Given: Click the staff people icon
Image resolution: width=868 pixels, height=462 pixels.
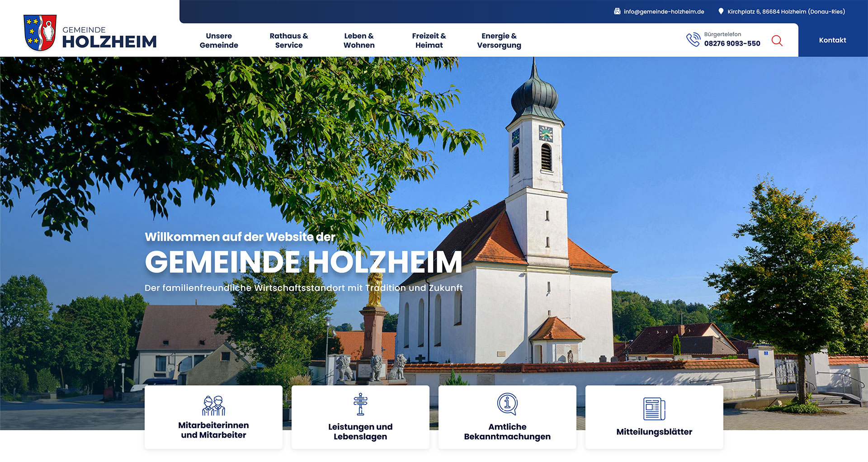Looking at the screenshot, I should click(213, 405).
